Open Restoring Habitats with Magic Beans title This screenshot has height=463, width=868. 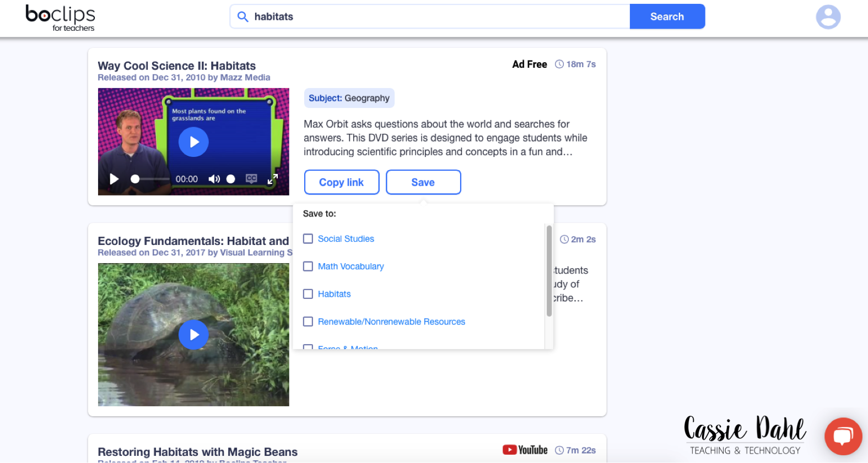(198, 452)
